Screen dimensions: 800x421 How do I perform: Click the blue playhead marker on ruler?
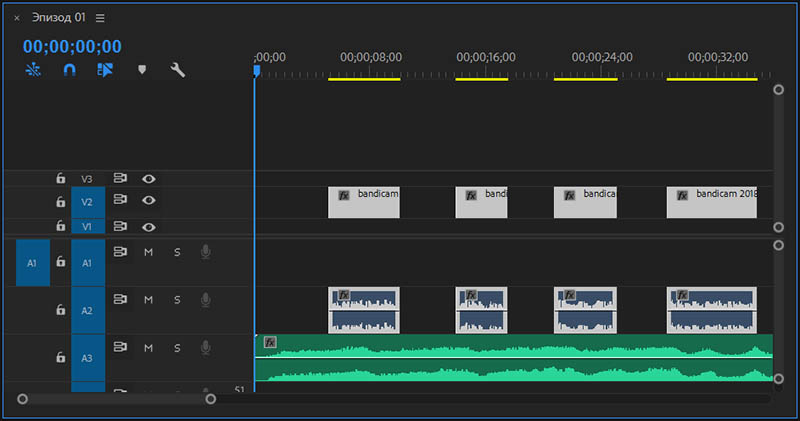[x=257, y=70]
